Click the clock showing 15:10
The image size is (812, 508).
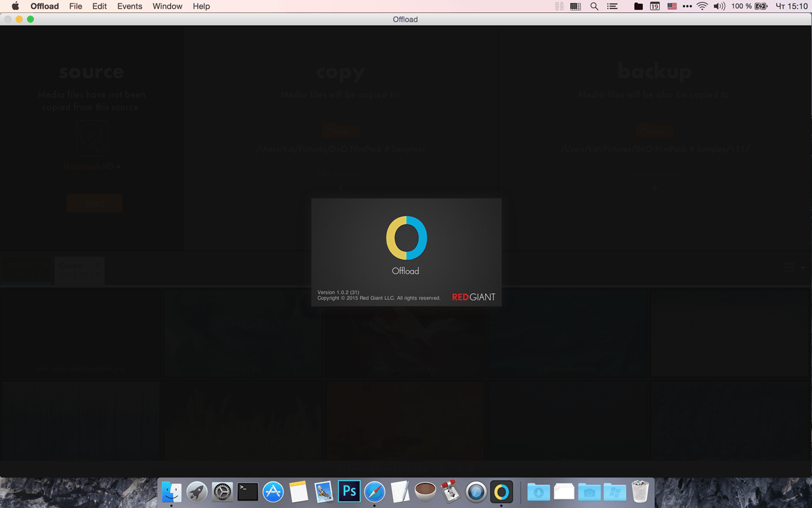click(792, 6)
